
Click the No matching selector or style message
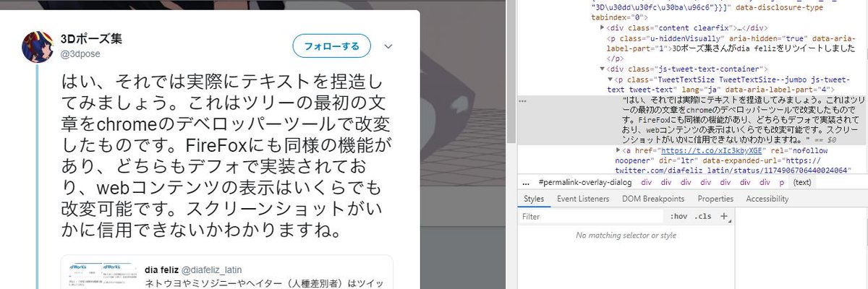point(626,236)
